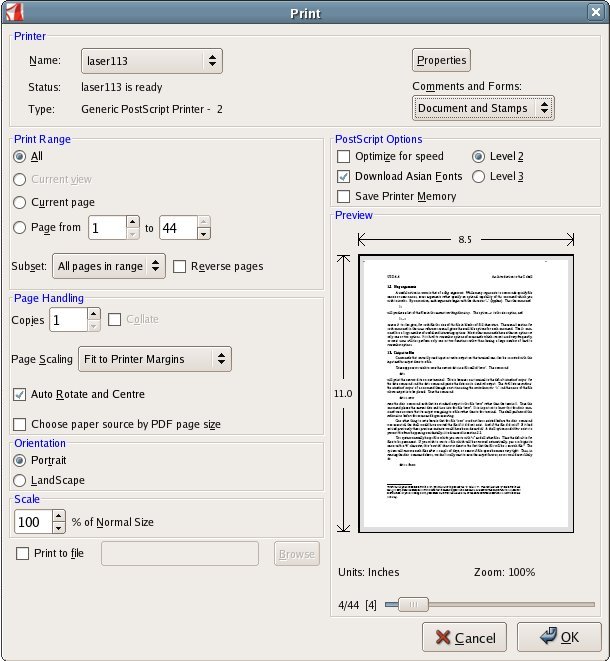Enable Choose paper source by PDF page size
The image size is (610, 661).
coord(19,424)
